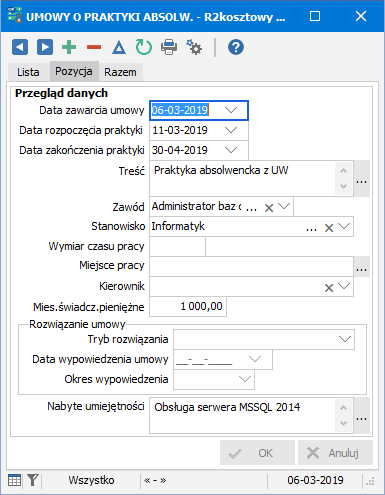Click the Anuluj button
Screen dimensions: 385x495
[335, 453]
